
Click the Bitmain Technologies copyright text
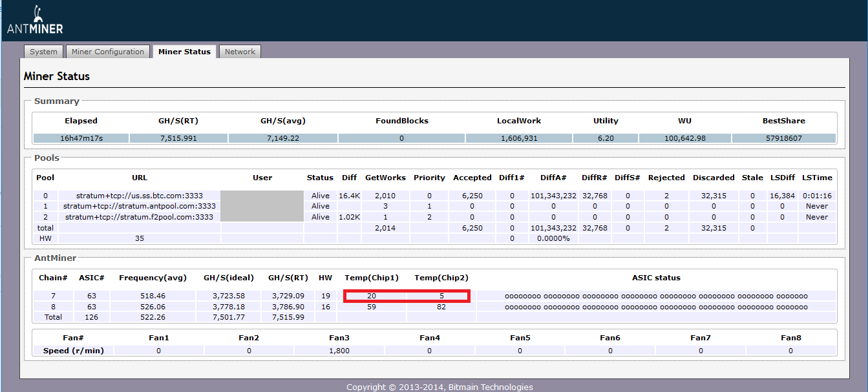439,387
